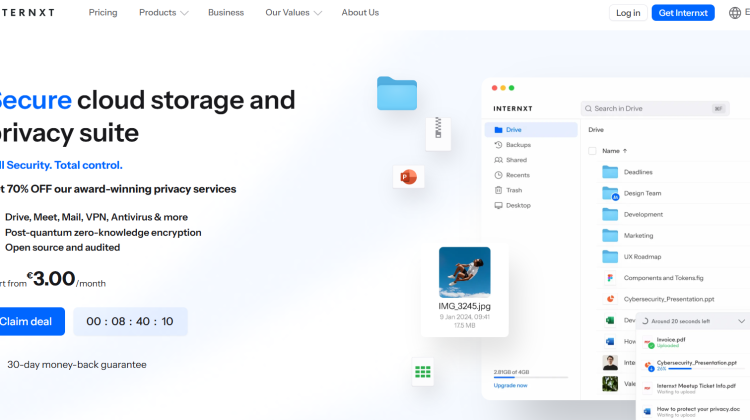Click the Around 20 seconds left status
The image size is (750, 420).
point(681,321)
